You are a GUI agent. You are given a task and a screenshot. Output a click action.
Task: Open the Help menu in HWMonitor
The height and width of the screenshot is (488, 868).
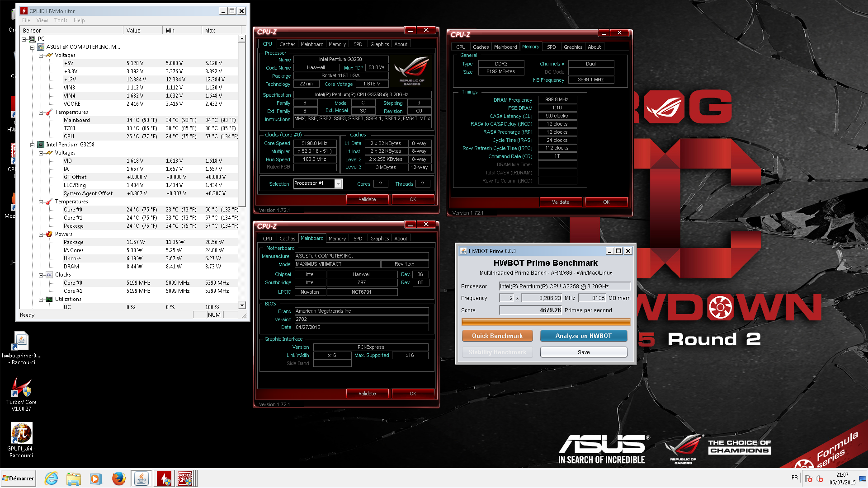click(79, 20)
